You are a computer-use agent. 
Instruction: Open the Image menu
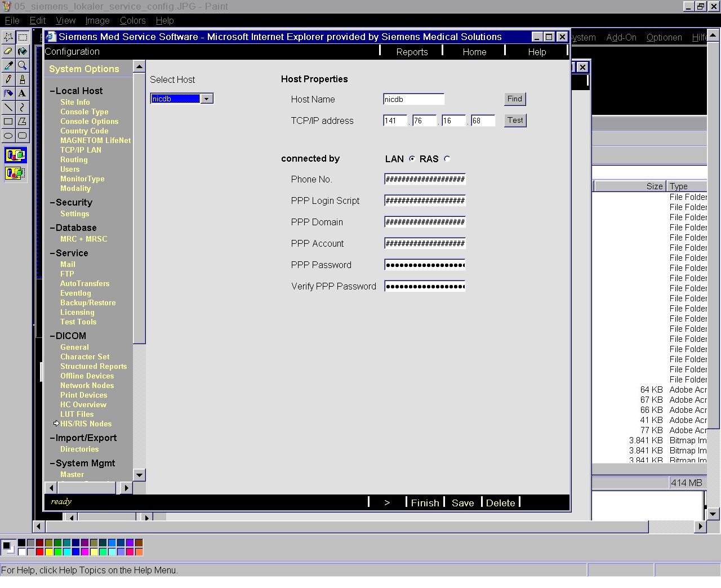pos(97,20)
